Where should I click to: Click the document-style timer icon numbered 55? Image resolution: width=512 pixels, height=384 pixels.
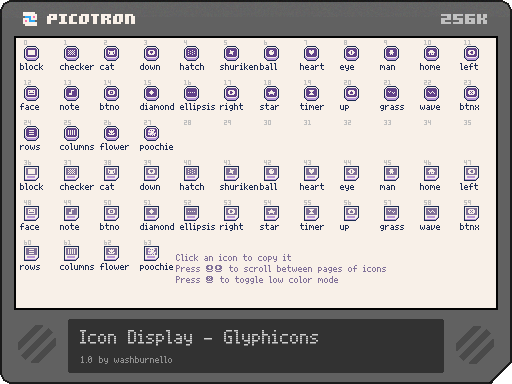pos(311,213)
